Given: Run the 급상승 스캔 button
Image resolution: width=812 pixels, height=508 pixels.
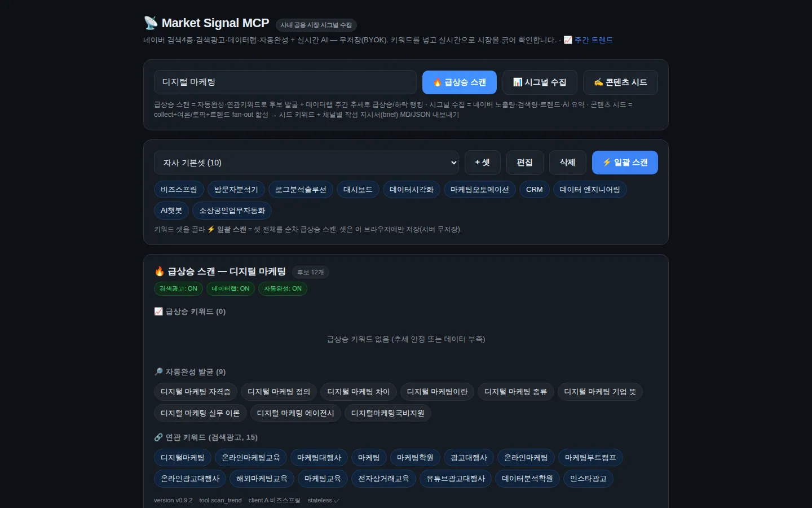Looking at the screenshot, I should (460, 82).
